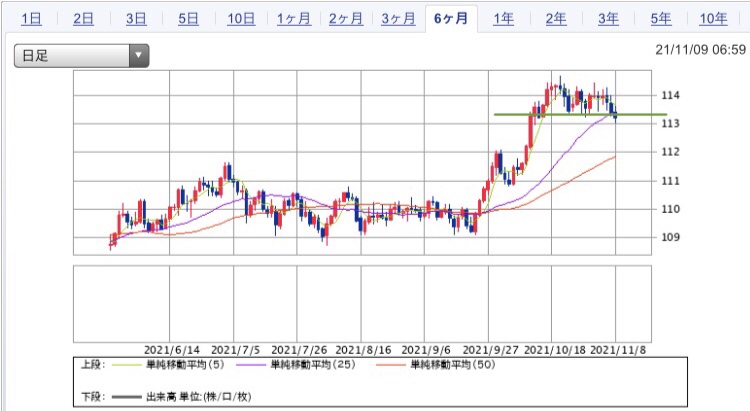Switch to the 1日 tab

32,19
